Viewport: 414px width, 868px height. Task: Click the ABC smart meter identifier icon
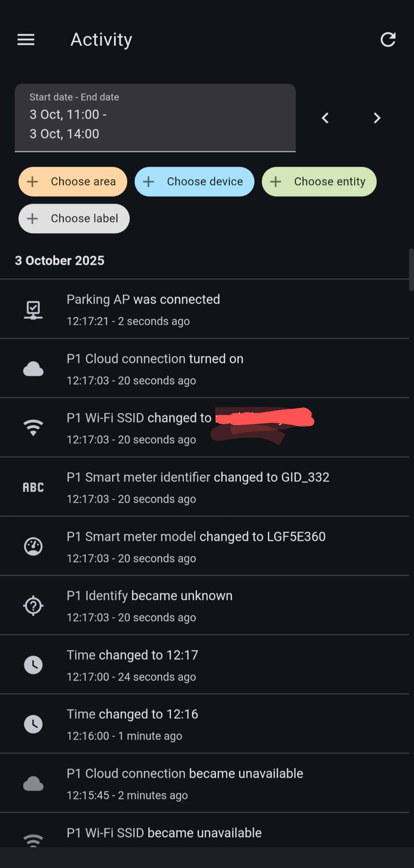click(34, 487)
